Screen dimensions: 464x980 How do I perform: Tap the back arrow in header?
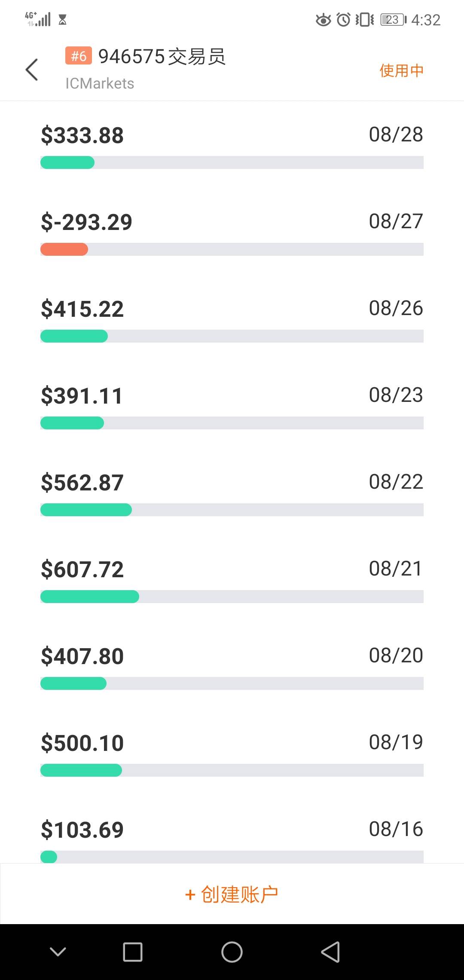32,70
